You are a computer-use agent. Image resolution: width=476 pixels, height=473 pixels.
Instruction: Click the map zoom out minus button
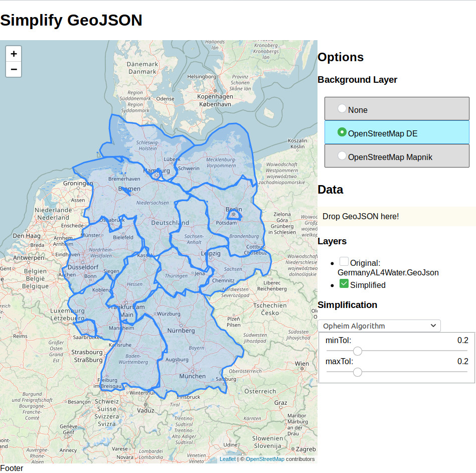click(x=14, y=69)
